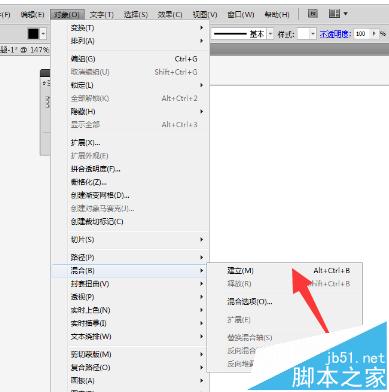Open 混合选项(O)... dialog
The image size is (389, 392).
tap(285, 302)
